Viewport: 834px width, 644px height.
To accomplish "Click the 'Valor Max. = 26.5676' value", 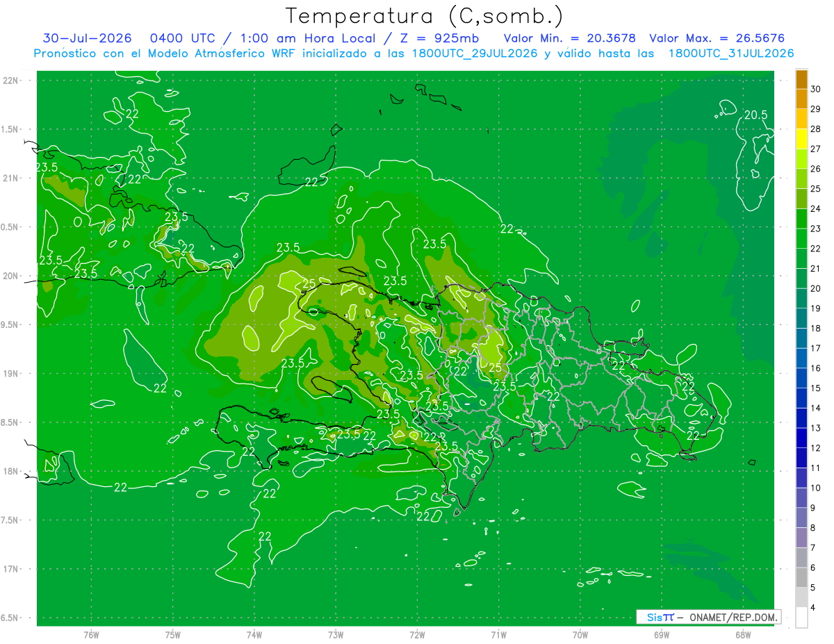I will tap(717, 38).
